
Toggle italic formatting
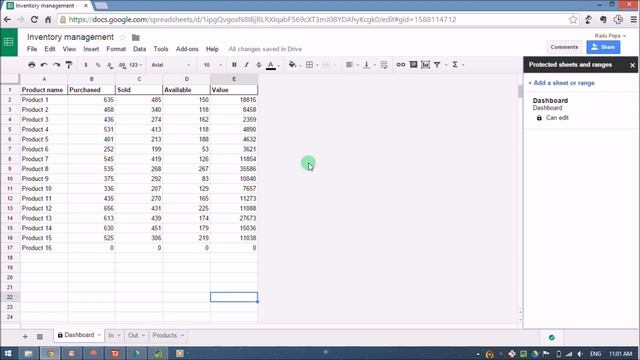[x=246, y=64]
